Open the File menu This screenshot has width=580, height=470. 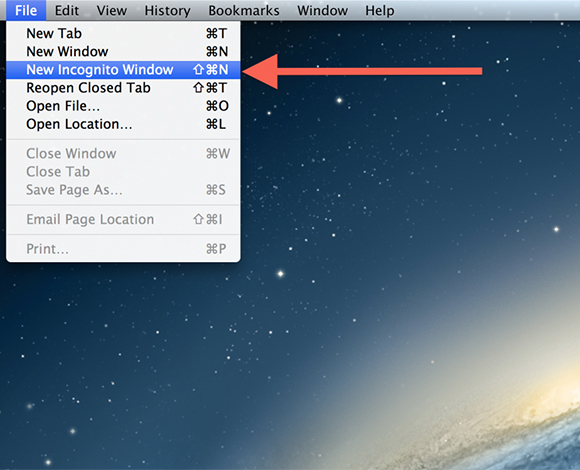pos(26,10)
